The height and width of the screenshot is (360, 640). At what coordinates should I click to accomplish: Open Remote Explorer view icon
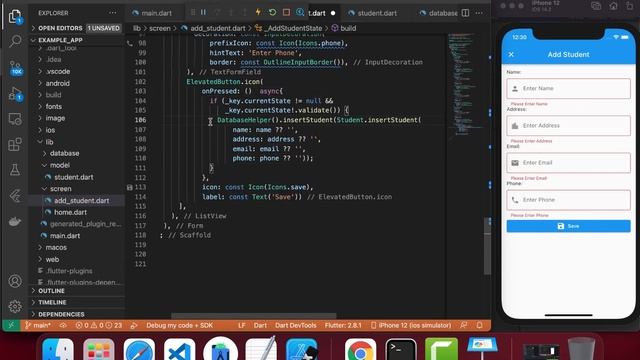point(15,119)
